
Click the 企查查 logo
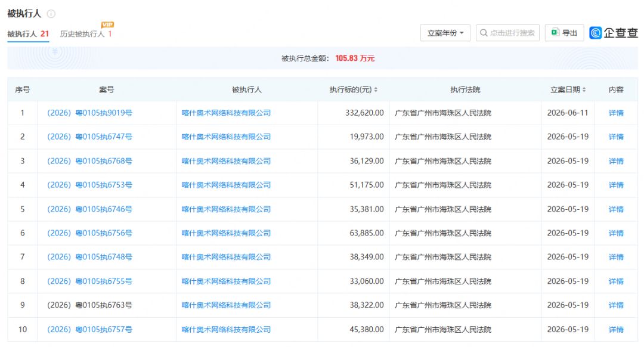pyautogui.click(x=613, y=33)
